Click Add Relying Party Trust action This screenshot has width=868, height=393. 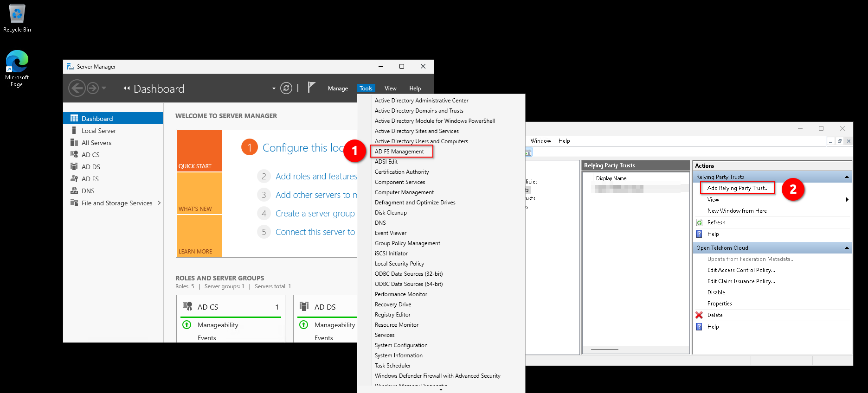(738, 188)
